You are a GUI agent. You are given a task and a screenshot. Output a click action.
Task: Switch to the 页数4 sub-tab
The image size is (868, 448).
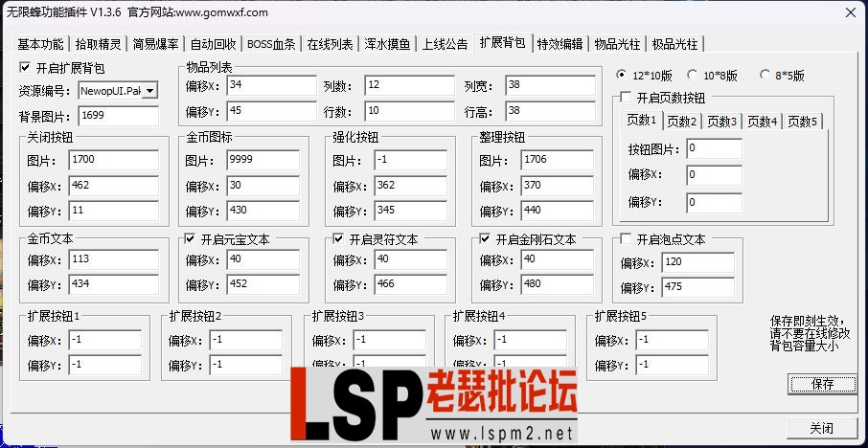coord(762,122)
